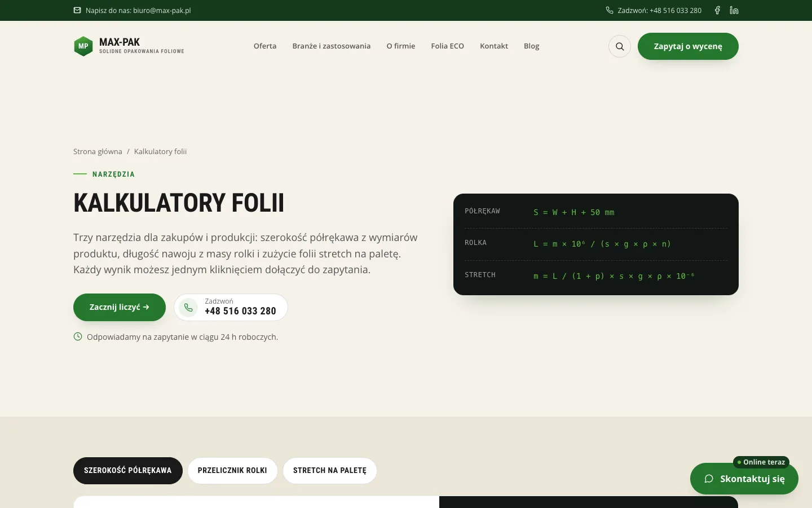This screenshot has width=812, height=508.
Task: Click the NARZĘDZIA section label
Action: 113,174
